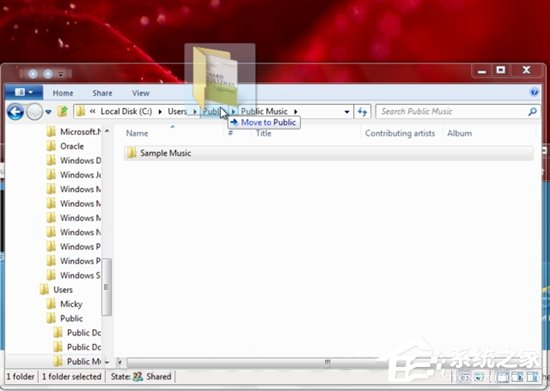Viewport: 550px width, 391px height.
Task: Open the quick access toolbar customize dropdown
Action: [61, 74]
